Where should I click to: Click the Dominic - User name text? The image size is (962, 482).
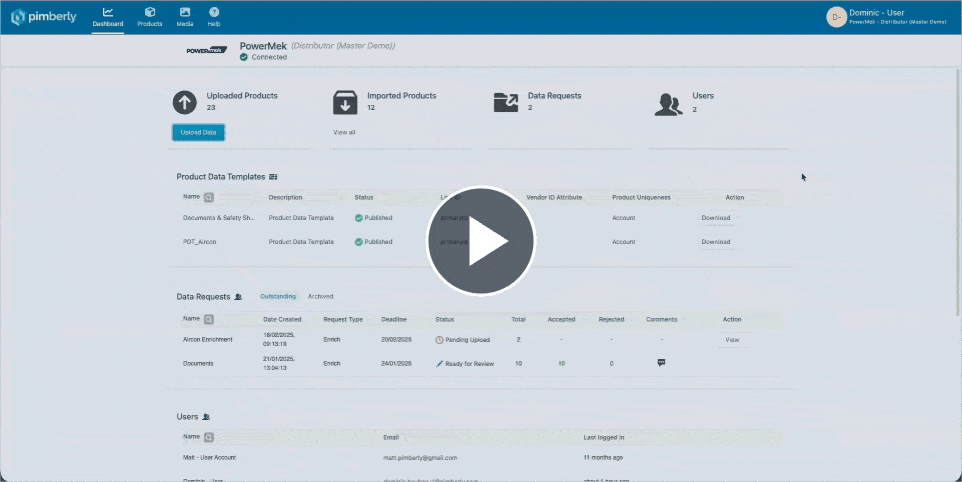tap(877, 12)
